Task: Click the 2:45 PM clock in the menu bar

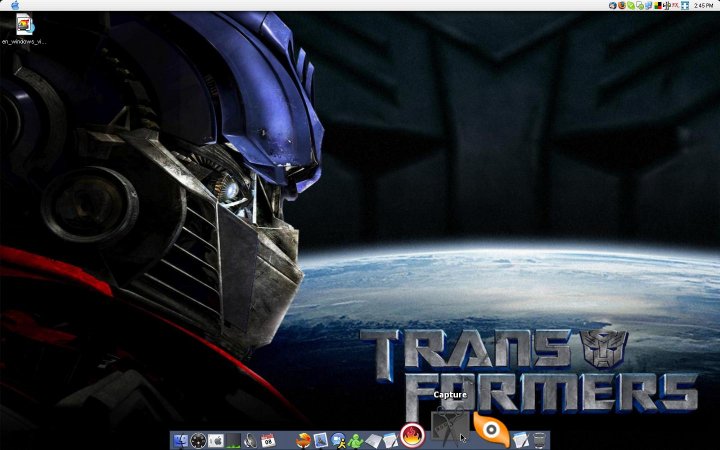Action: [x=703, y=6]
